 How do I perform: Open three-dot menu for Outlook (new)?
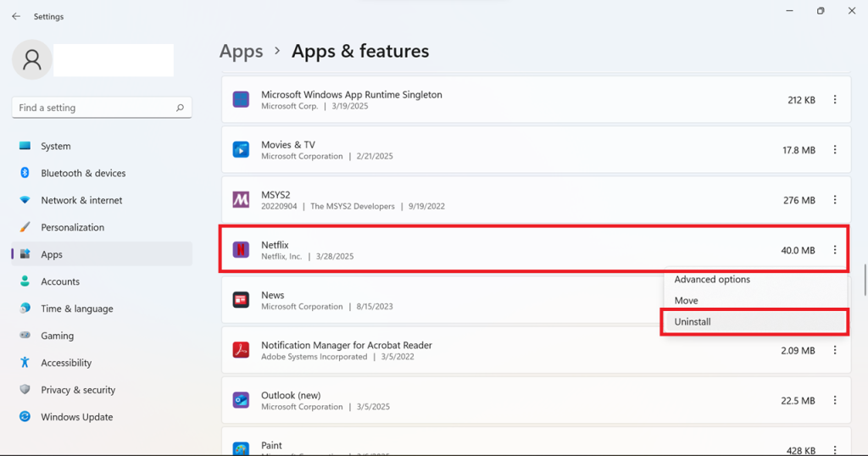[835, 400]
